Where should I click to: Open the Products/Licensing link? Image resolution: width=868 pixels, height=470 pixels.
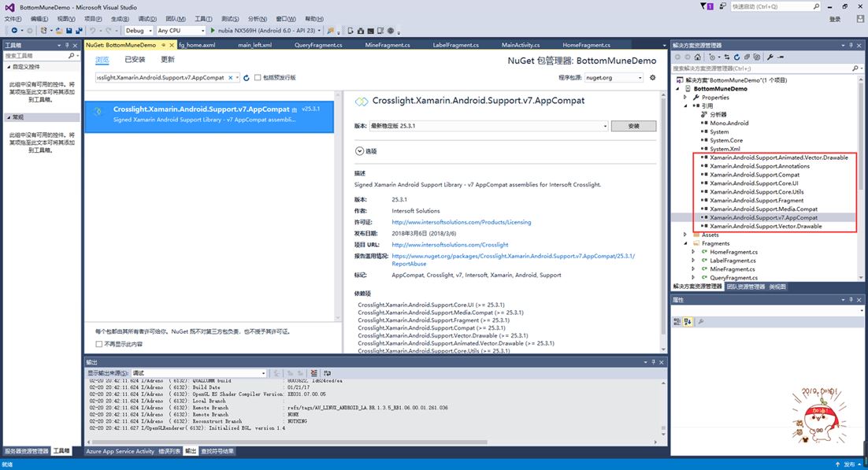(461, 222)
